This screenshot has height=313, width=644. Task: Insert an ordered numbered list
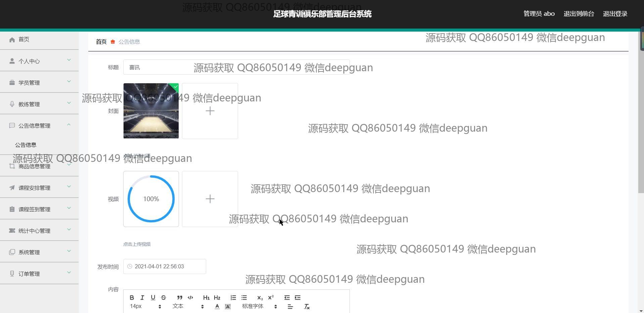pos(233,298)
